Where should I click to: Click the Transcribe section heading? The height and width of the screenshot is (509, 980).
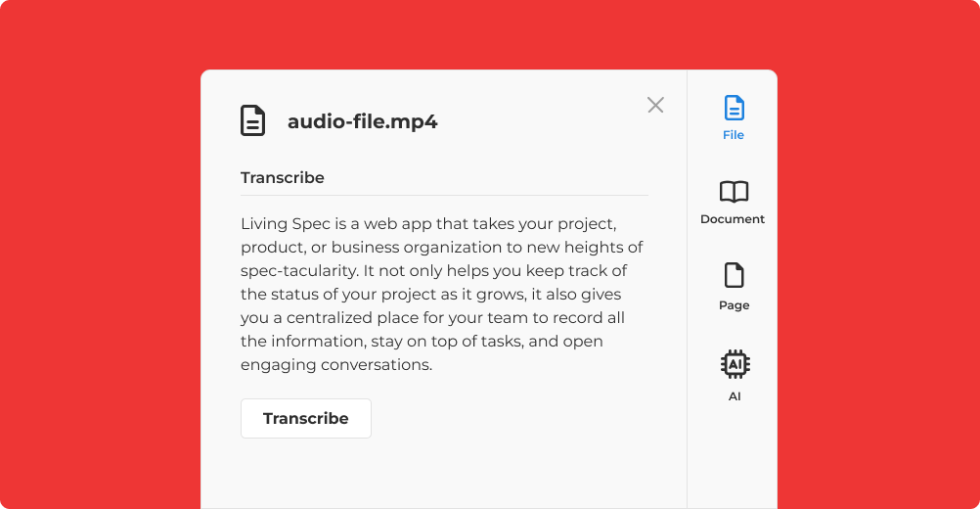click(283, 178)
